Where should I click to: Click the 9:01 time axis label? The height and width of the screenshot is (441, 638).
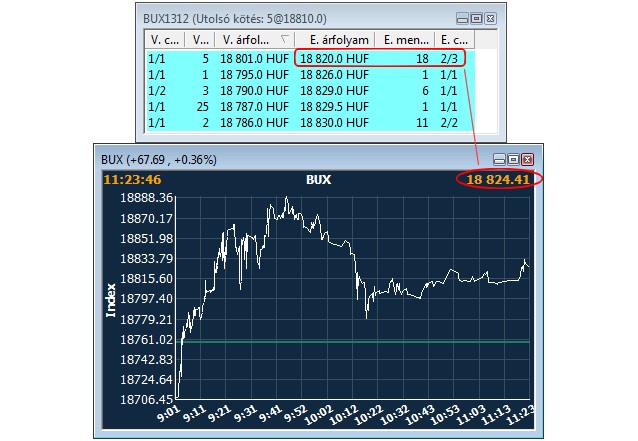click(169, 415)
